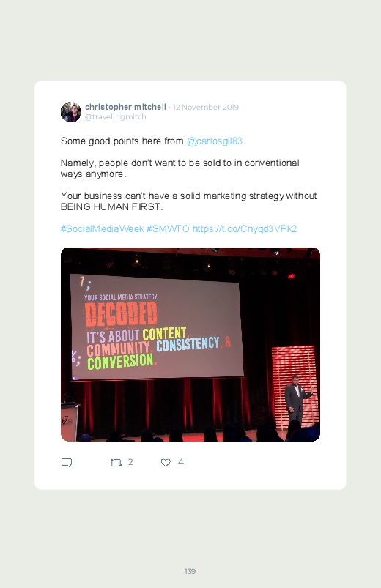381x588 pixels.
Task: Click the retweet count 2
Action: (130, 462)
